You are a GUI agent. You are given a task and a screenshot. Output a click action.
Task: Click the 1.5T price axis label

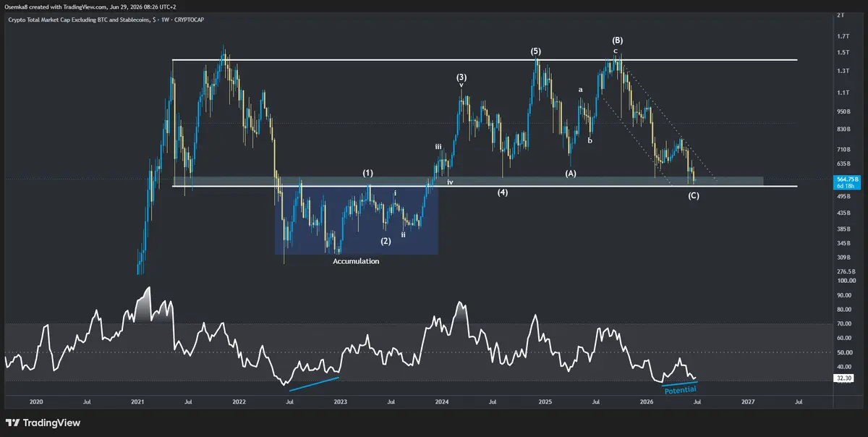coord(842,53)
